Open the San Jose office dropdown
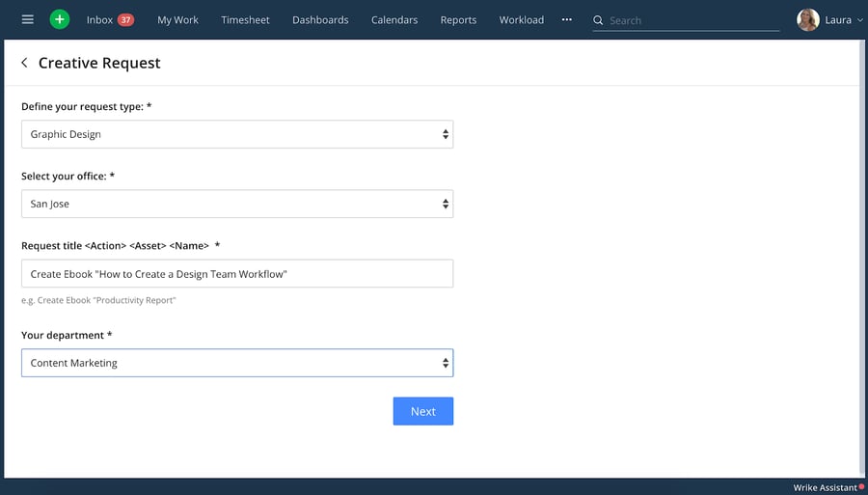This screenshot has width=868, height=495. click(x=237, y=204)
